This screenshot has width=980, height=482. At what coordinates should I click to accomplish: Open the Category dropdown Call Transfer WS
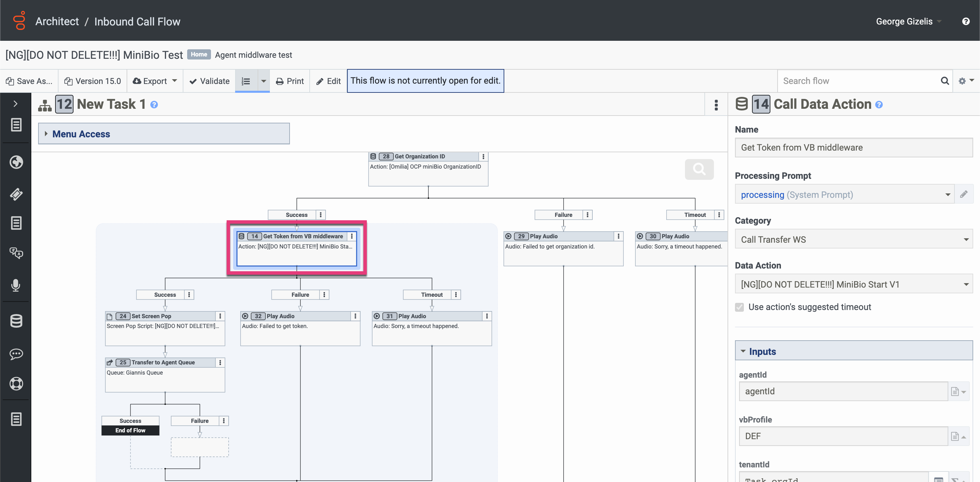click(853, 240)
